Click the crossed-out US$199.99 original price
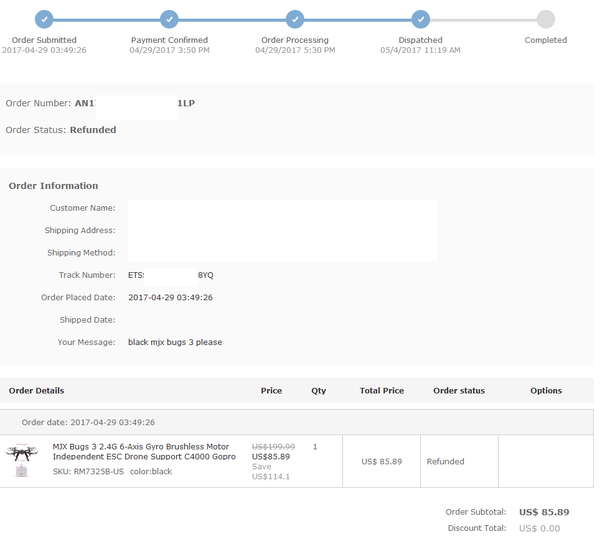600x542 pixels. point(273,447)
